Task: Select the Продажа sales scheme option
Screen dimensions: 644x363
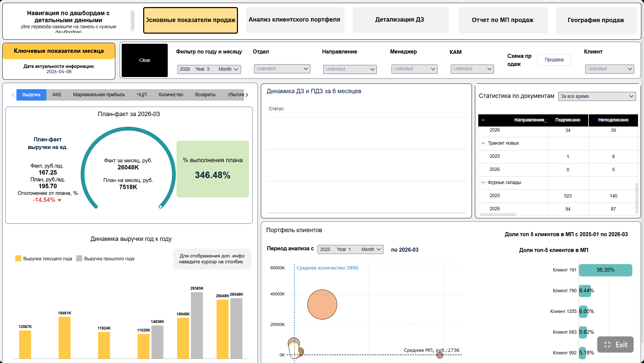Action: [x=554, y=60]
